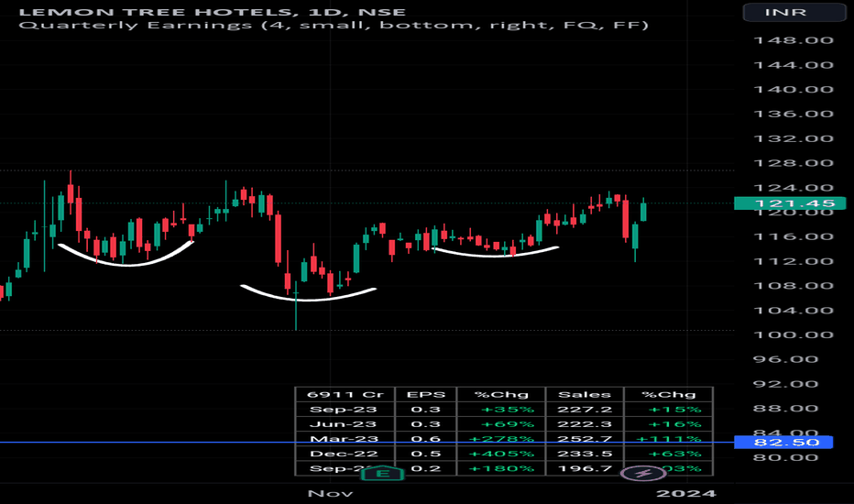Click the +111% sales change cell
854x504 pixels.
tap(668, 439)
